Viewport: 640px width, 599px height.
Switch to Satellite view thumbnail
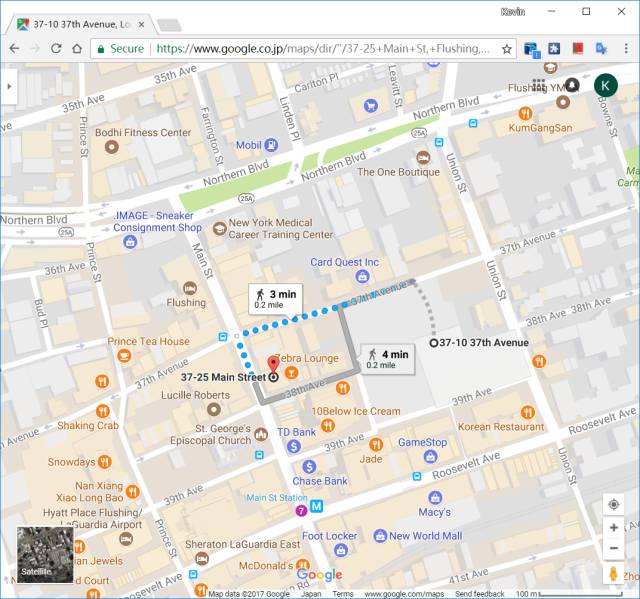click(45, 555)
